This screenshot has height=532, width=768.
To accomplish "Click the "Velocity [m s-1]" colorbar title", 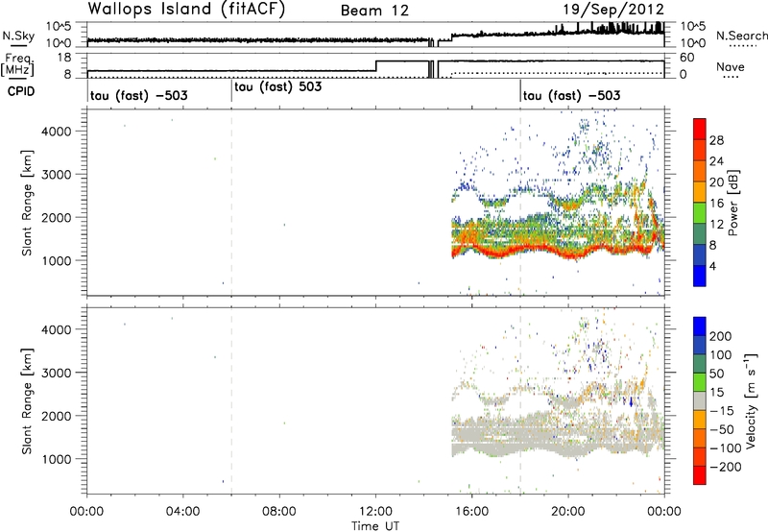I will click(x=751, y=400).
